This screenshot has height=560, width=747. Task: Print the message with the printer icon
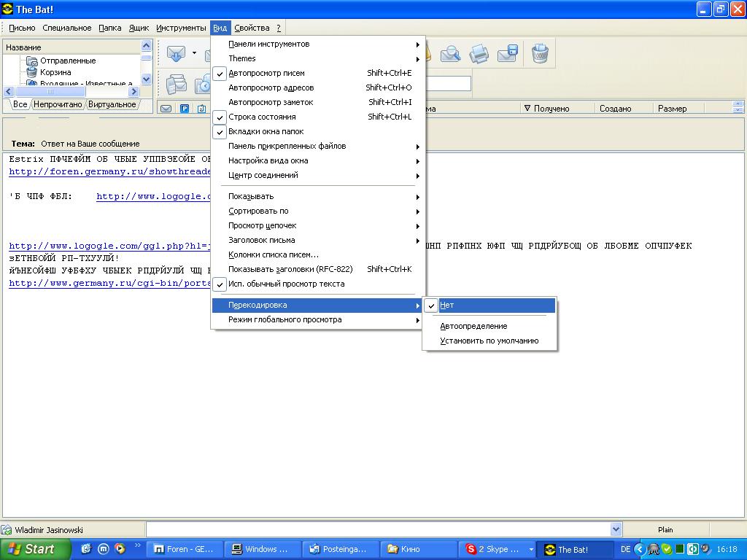click(x=479, y=54)
